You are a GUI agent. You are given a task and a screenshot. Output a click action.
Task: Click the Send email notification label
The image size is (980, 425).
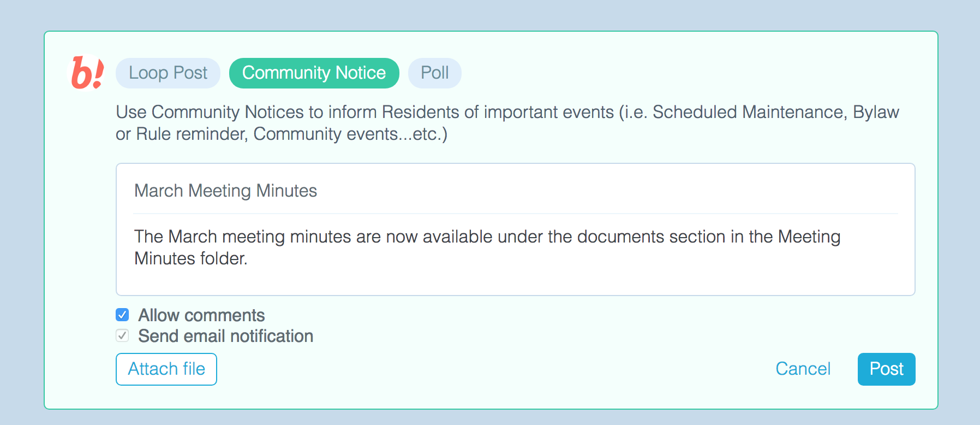[x=225, y=336]
